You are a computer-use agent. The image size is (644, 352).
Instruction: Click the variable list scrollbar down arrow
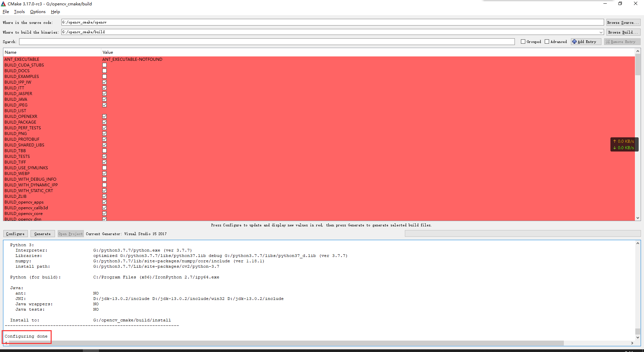click(638, 218)
